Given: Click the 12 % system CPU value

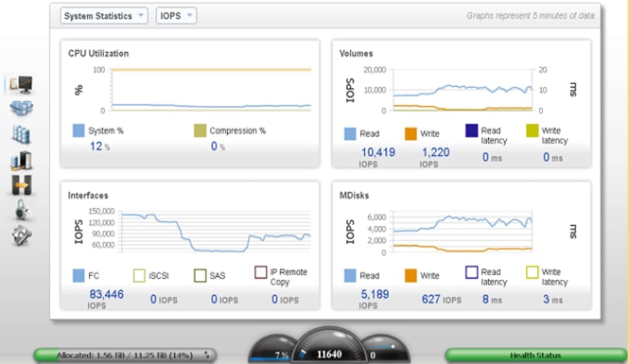Looking at the screenshot, I should (99, 147).
